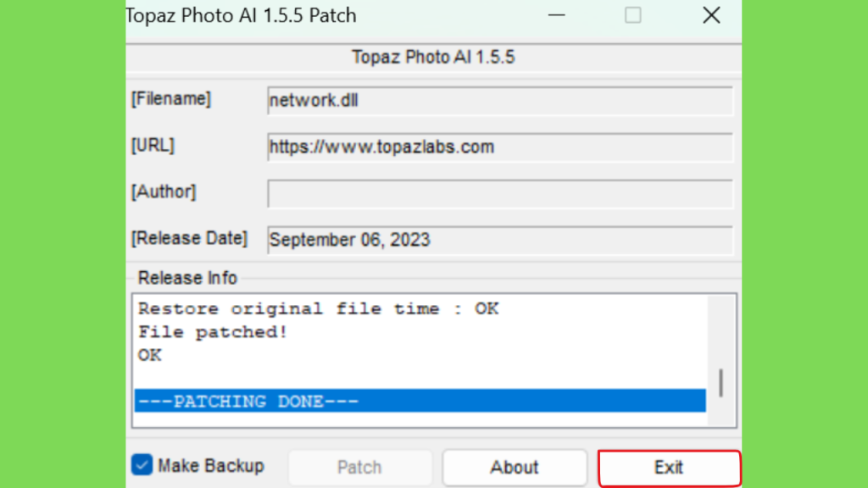Click the Exit button
The width and height of the screenshot is (868, 488).
coord(669,468)
